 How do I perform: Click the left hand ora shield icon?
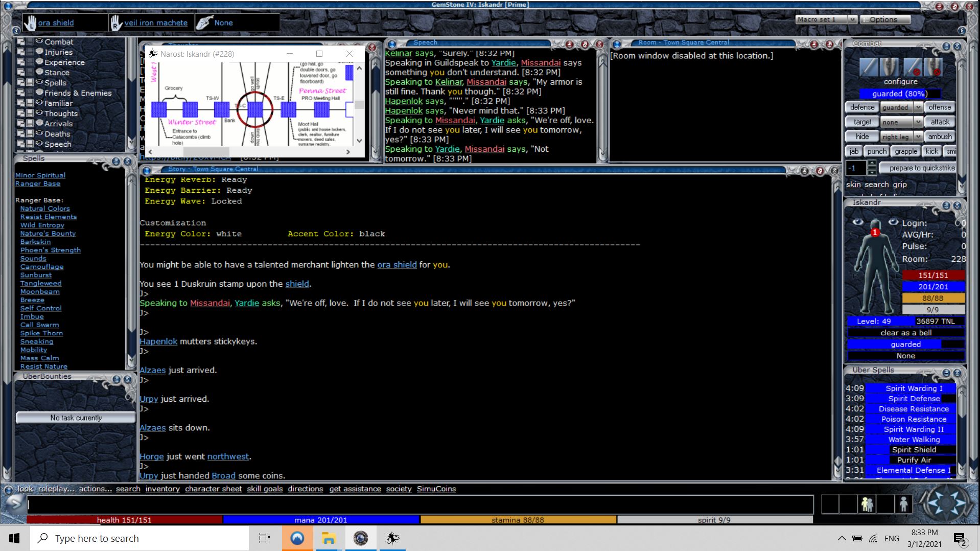pos(31,22)
